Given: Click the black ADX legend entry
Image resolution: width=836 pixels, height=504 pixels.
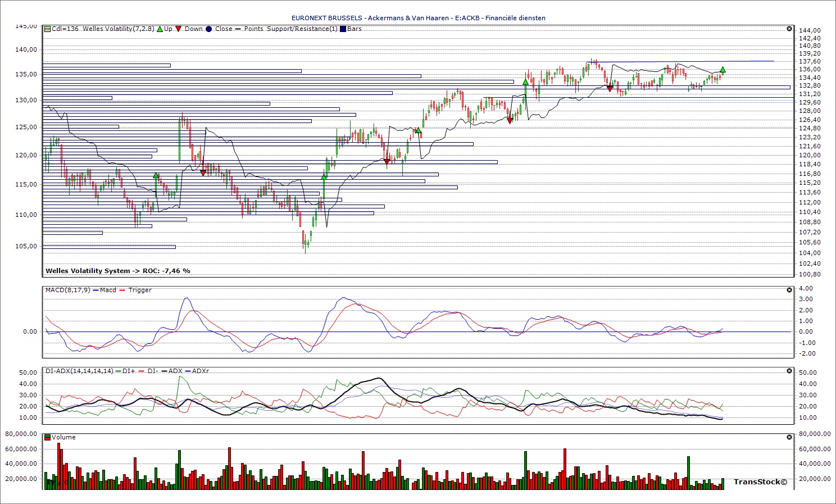Looking at the screenshot, I should click(x=171, y=371).
